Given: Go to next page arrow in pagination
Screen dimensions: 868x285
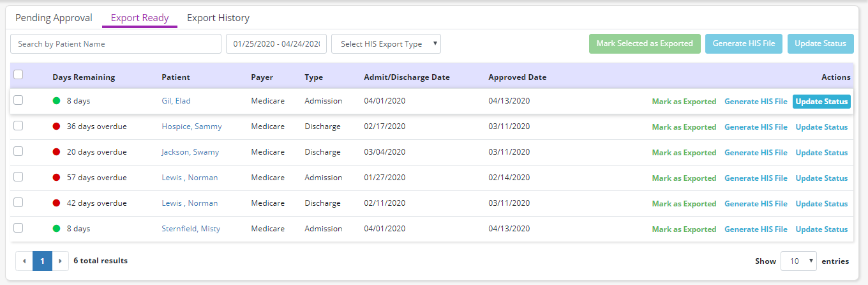Looking at the screenshot, I should tap(60, 261).
